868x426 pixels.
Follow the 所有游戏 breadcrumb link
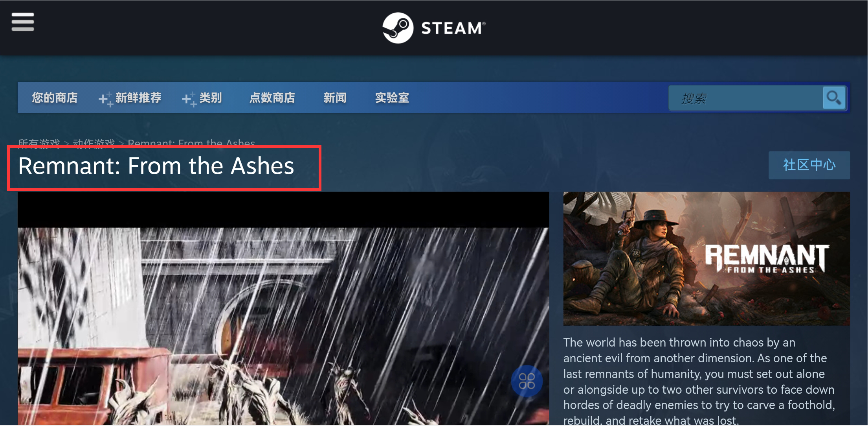[39, 143]
